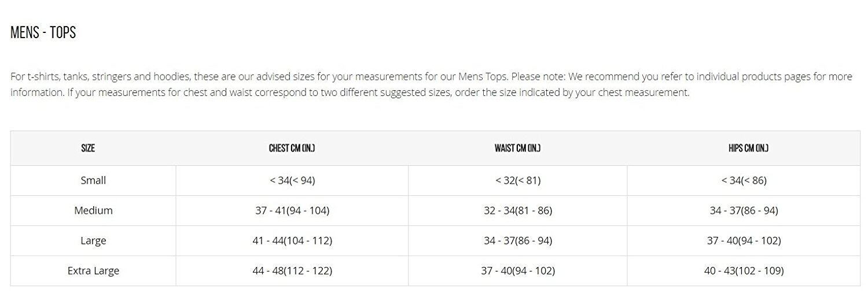Click the Medium waist cell 32 - 34(81 - 86)
This screenshot has width=868, height=297.
(x=518, y=210)
